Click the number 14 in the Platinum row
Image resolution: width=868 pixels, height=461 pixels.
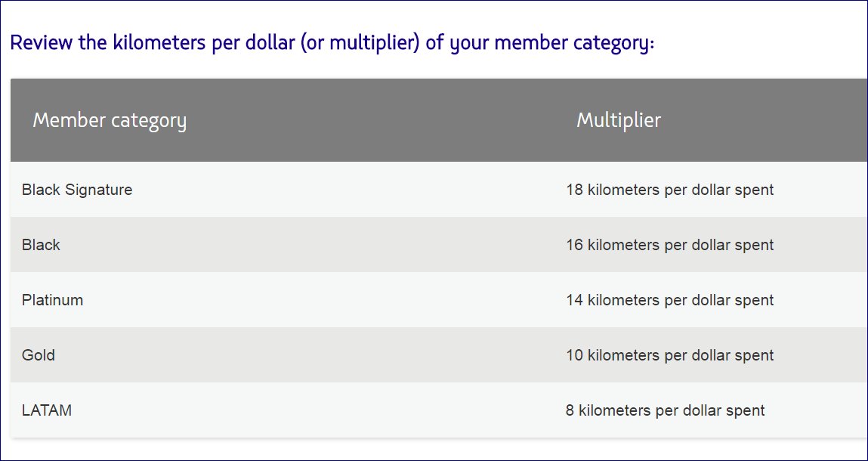tap(574, 300)
